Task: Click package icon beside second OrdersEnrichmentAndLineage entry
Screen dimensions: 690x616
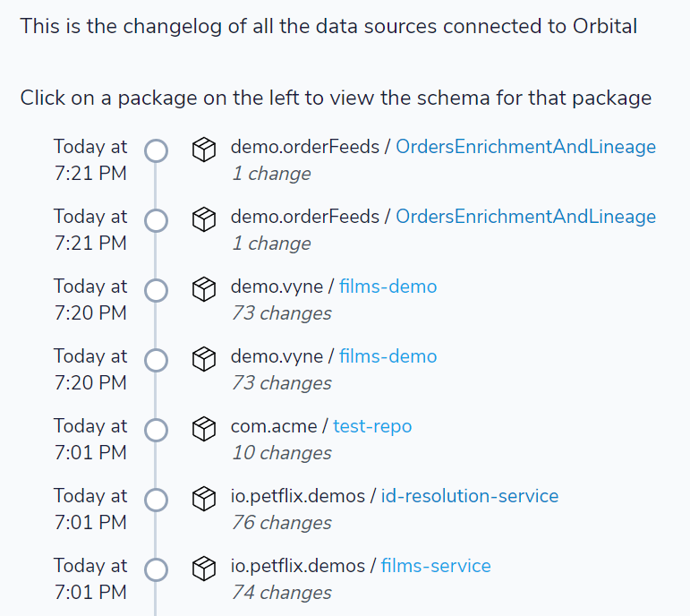Action: click(204, 219)
